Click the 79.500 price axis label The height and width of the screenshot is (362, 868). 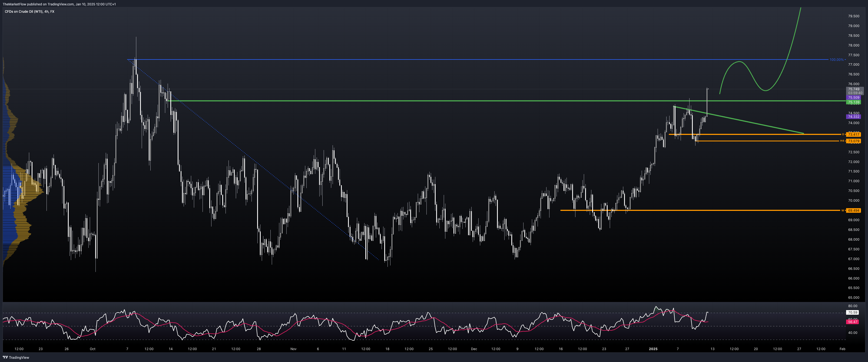tap(853, 16)
